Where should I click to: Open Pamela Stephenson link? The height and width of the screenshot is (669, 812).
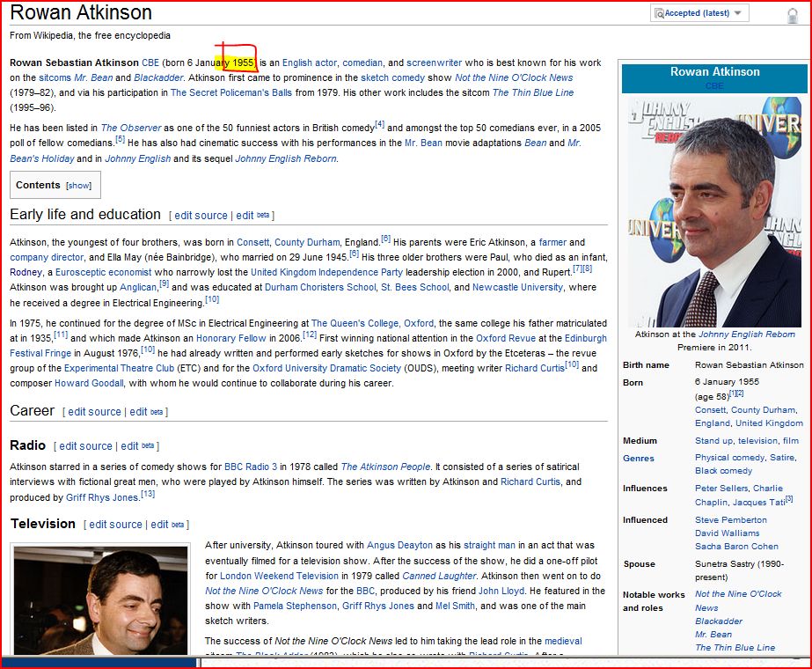pyautogui.click(x=295, y=606)
